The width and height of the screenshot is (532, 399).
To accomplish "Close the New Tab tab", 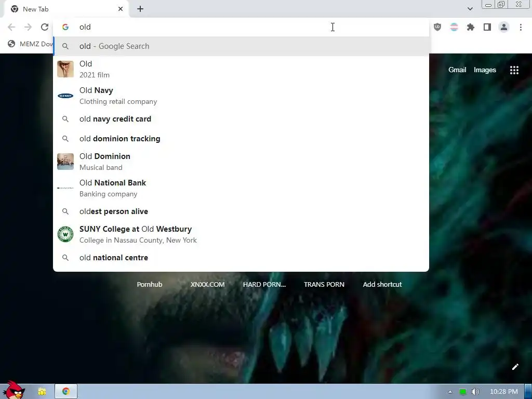I will (x=121, y=9).
